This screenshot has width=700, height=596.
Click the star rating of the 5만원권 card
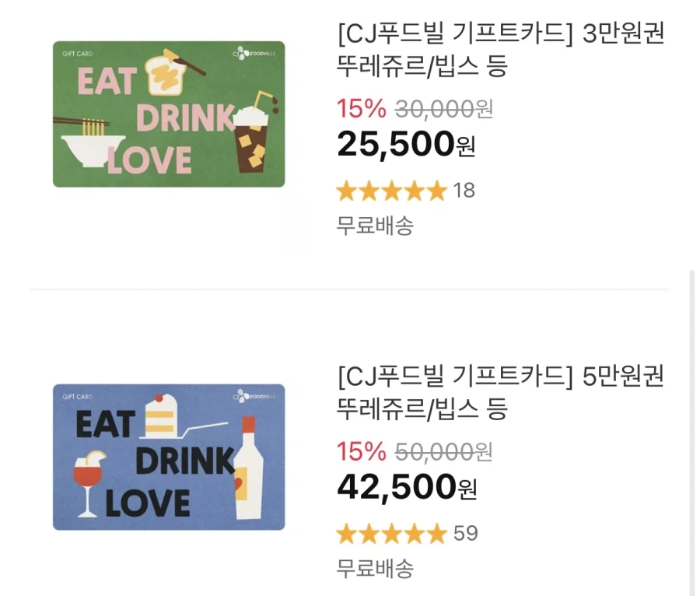[x=393, y=533]
